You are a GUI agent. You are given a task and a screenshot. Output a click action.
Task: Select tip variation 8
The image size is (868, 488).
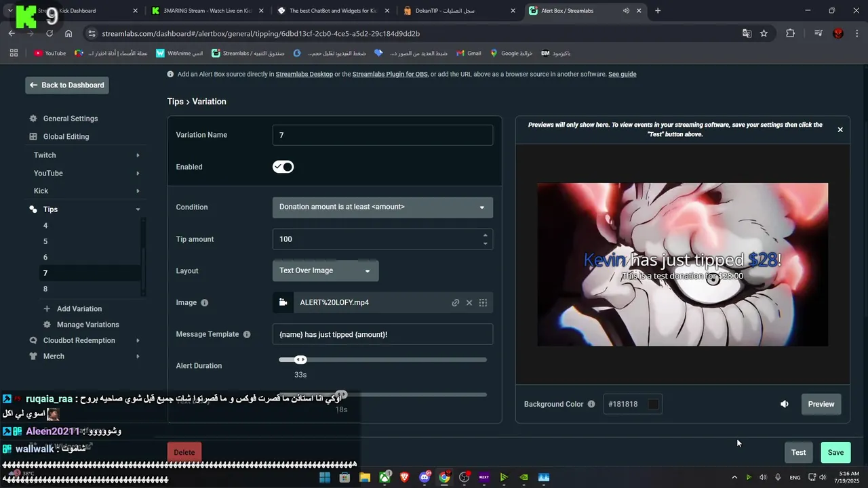click(x=45, y=289)
